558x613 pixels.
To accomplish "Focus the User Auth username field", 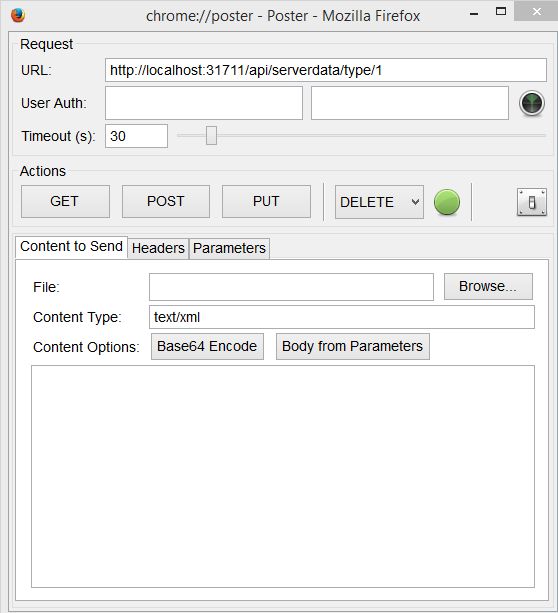I will (x=204, y=103).
